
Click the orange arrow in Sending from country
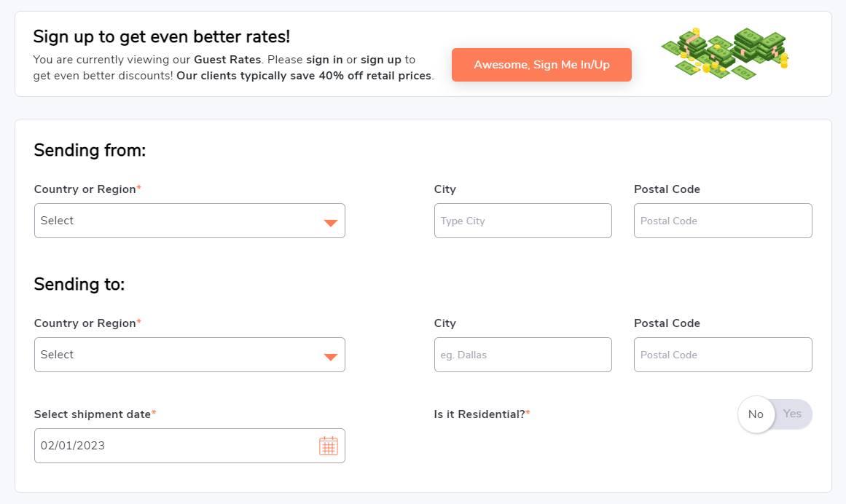[x=331, y=223]
